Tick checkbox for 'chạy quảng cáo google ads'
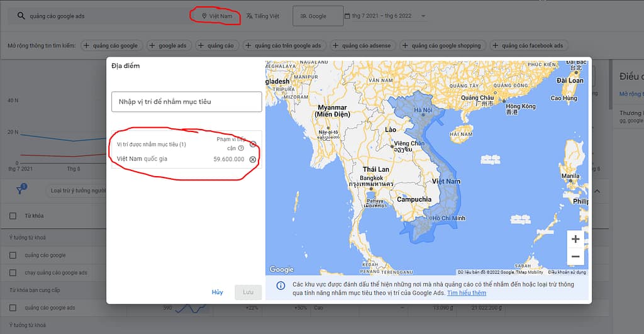This screenshot has height=334, width=644. point(13,273)
